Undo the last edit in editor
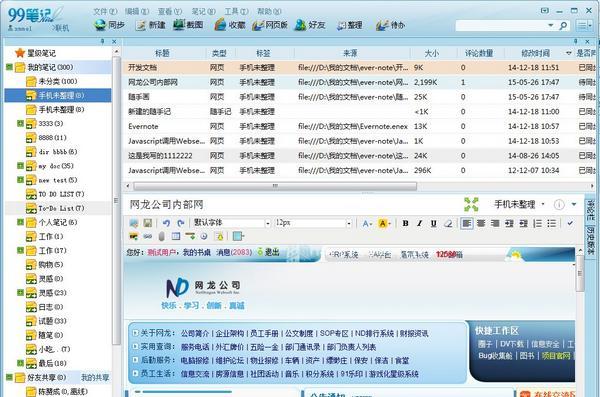The height and width of the screenshot is (397, 600). tap(166, 223)
